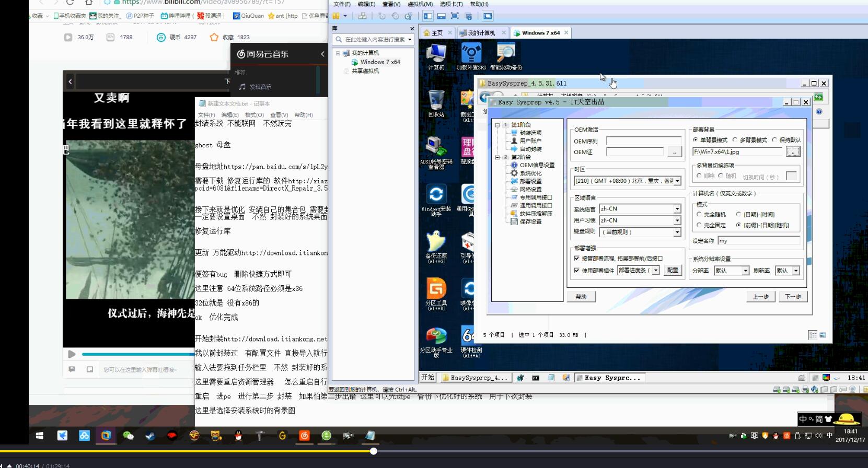Click 配置 plugin button
The height and width of the screenshot is (468, 868).
pyautogui.click(x=673, y=270)
